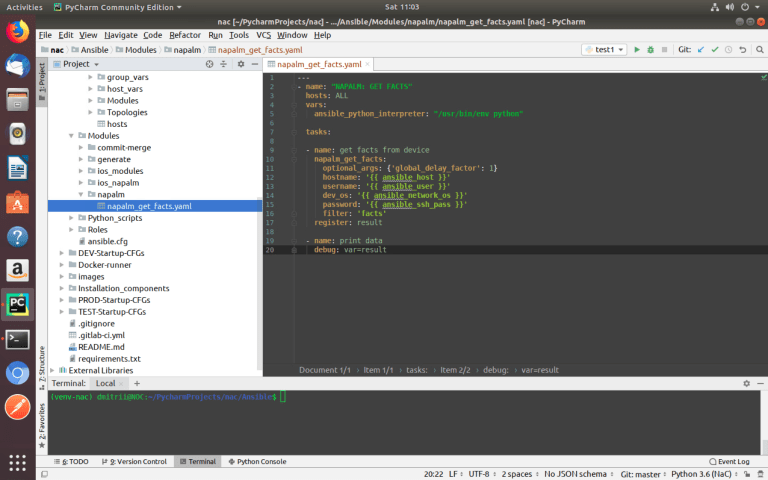Screen dimensions: 768x480
Task: Expand the group_vars folder
Action: click(90, 77)
